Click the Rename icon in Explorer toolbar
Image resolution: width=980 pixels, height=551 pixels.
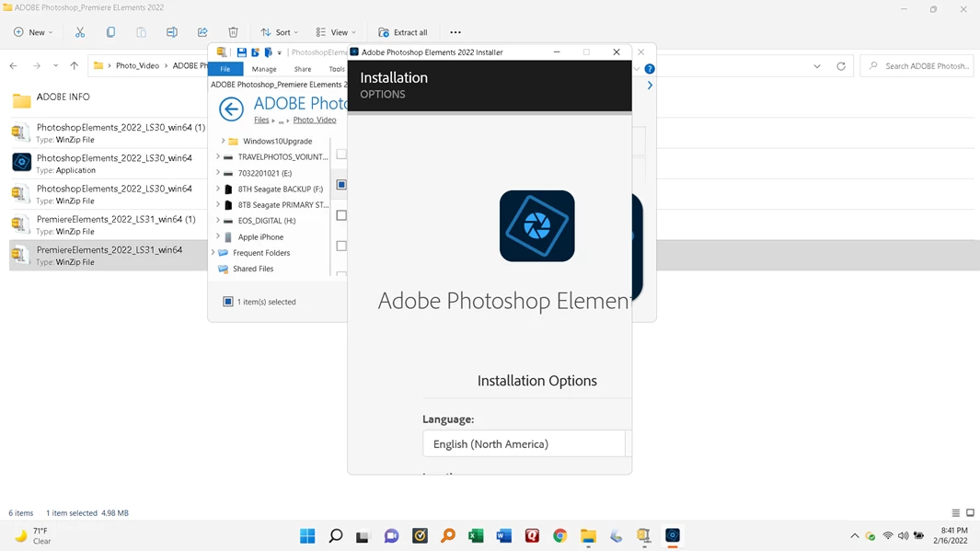point(172,32)
